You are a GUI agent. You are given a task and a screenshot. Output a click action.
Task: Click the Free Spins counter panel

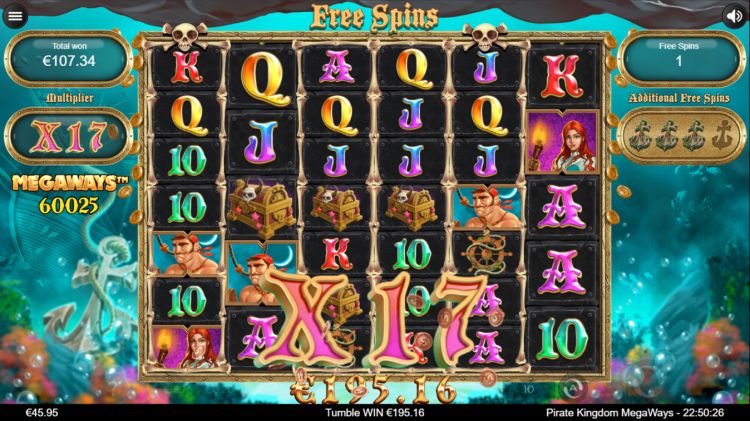click(680, 58)
